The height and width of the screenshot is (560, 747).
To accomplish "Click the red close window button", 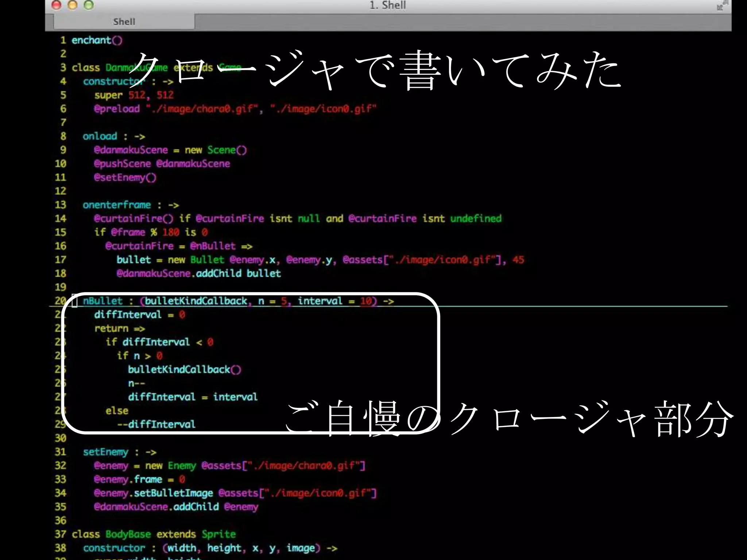I will coord(56,5).
